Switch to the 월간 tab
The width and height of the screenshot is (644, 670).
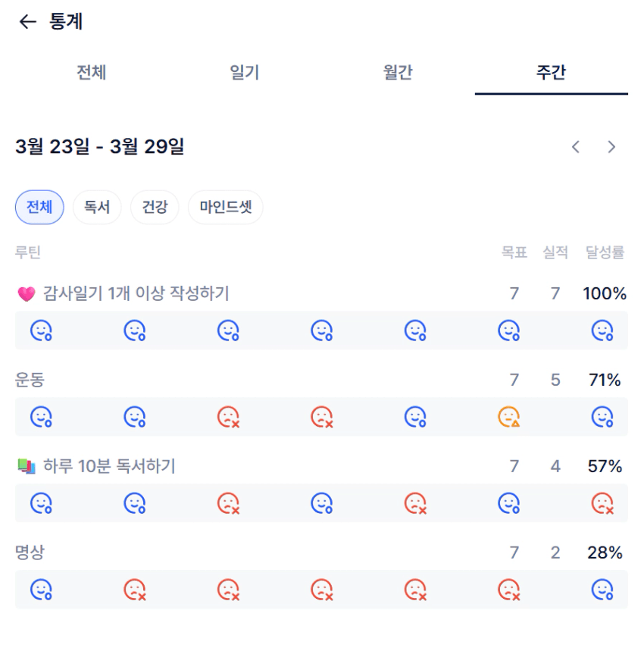[x=398, y=73]
